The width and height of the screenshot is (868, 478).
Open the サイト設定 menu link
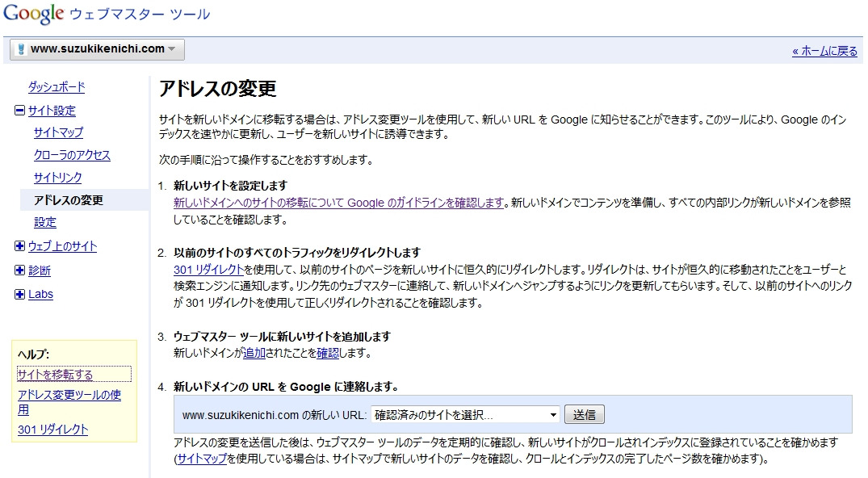52,111
